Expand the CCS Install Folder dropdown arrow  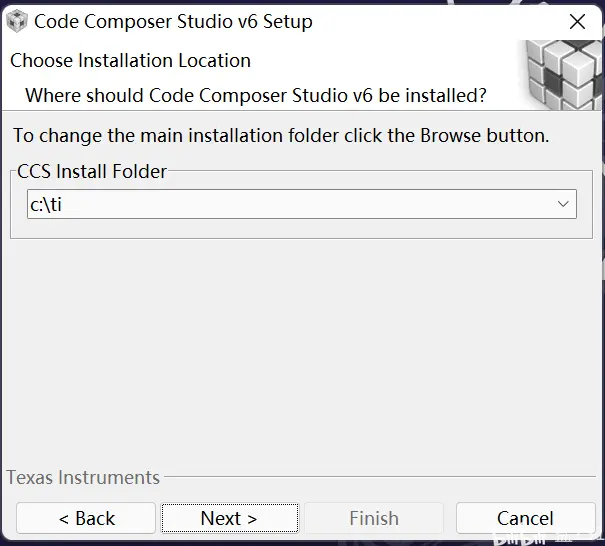pos(563,204)
